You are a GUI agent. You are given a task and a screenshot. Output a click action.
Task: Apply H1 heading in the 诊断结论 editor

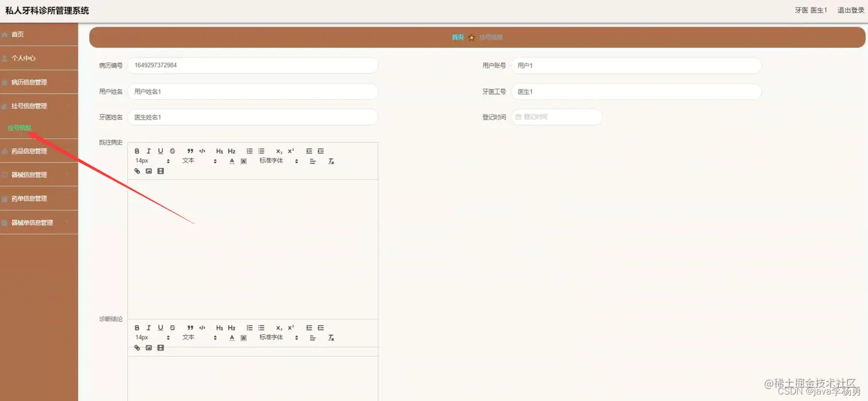[x=220, y=328]
